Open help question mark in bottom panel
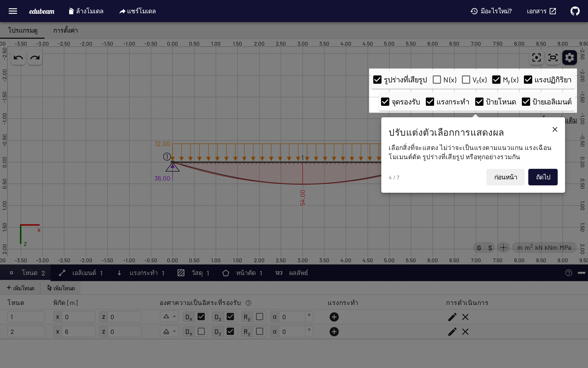Screen dimensions: 588x368 (x=568, y=273)
